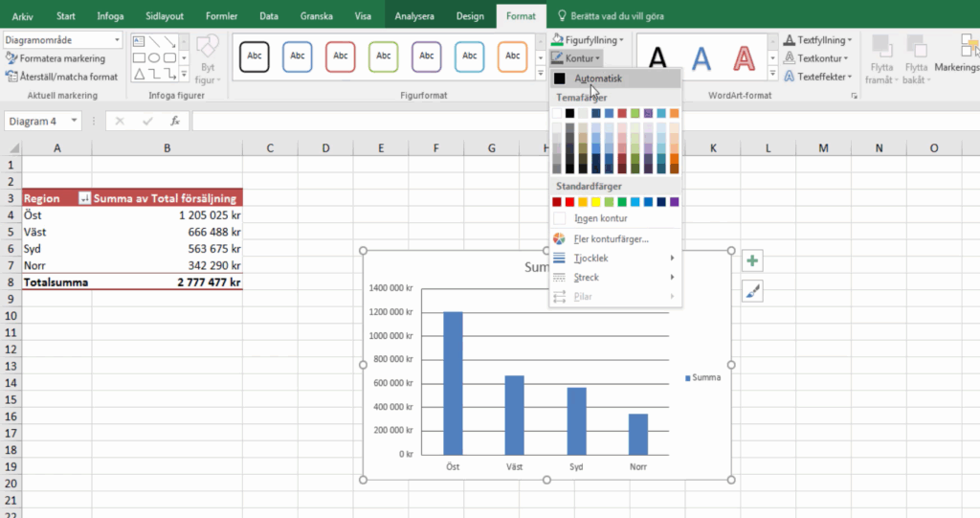Open the Analysera ribbon tab

click(x=412, y=16)
